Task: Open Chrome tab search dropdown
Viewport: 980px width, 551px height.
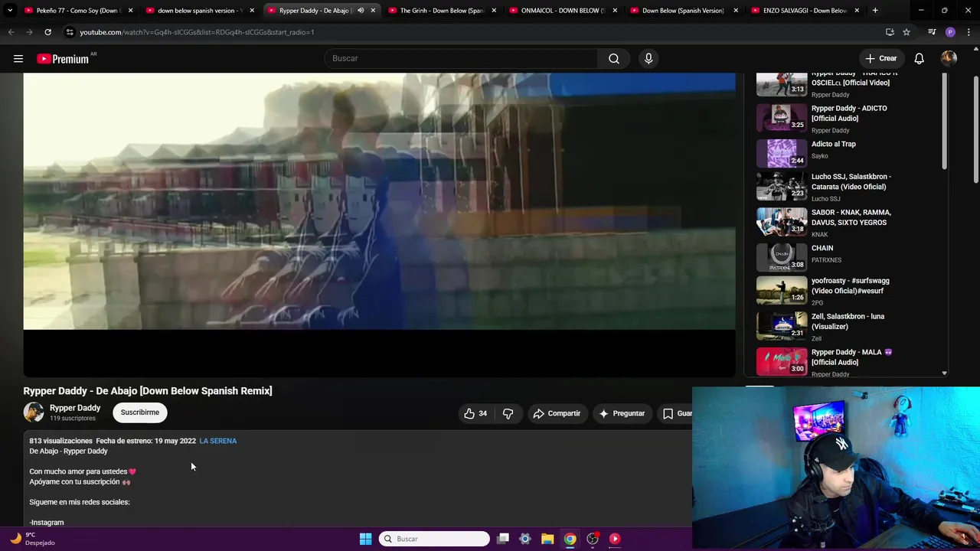Action: [x=10, y=11]
